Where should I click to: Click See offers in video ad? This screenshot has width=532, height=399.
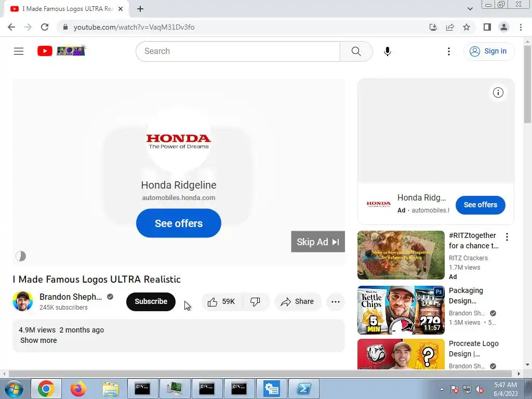179,223
